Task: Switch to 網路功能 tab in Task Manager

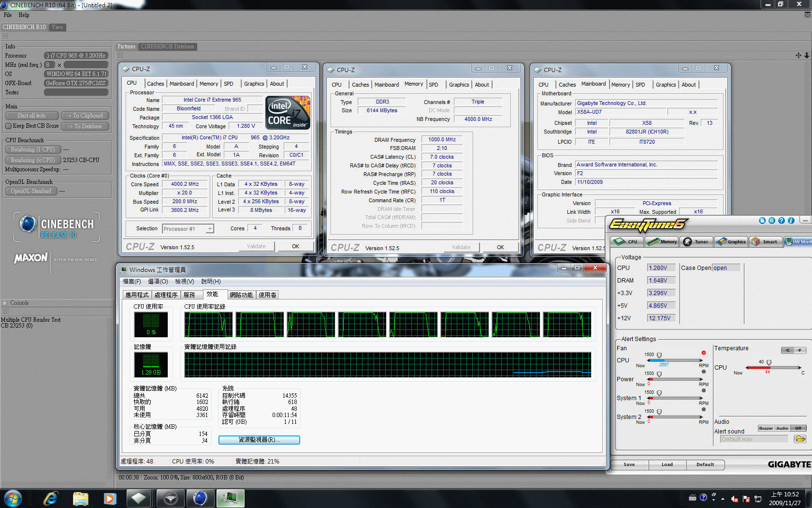Action: point(241,295)
